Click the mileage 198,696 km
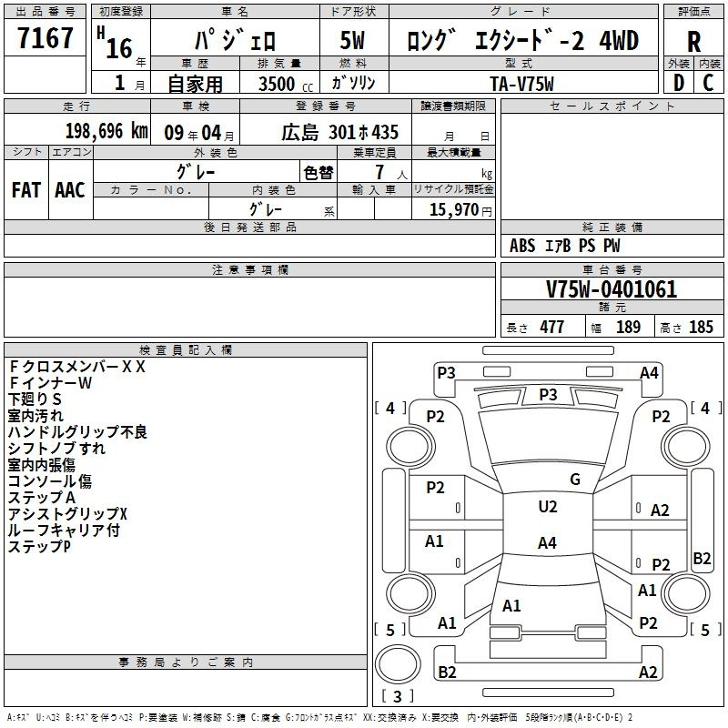 pos(106,131)
